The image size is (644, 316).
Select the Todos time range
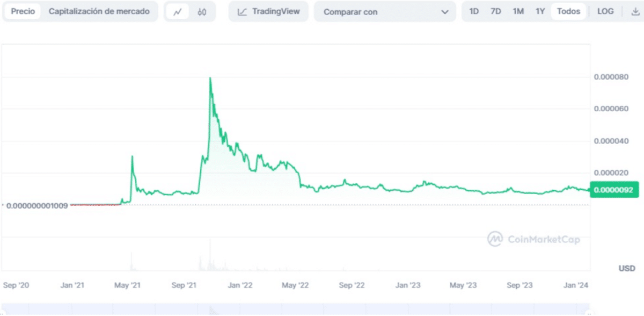tap(568, 11)
